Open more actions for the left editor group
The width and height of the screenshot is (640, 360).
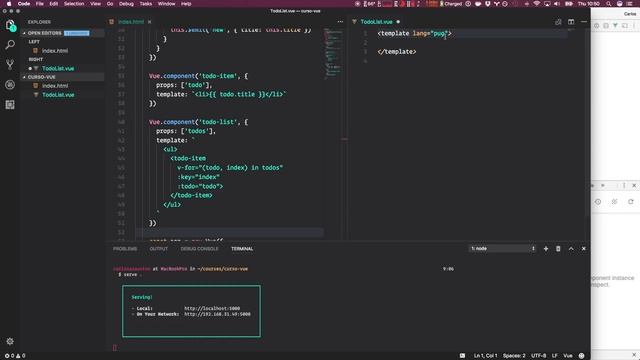coord(340,22)
